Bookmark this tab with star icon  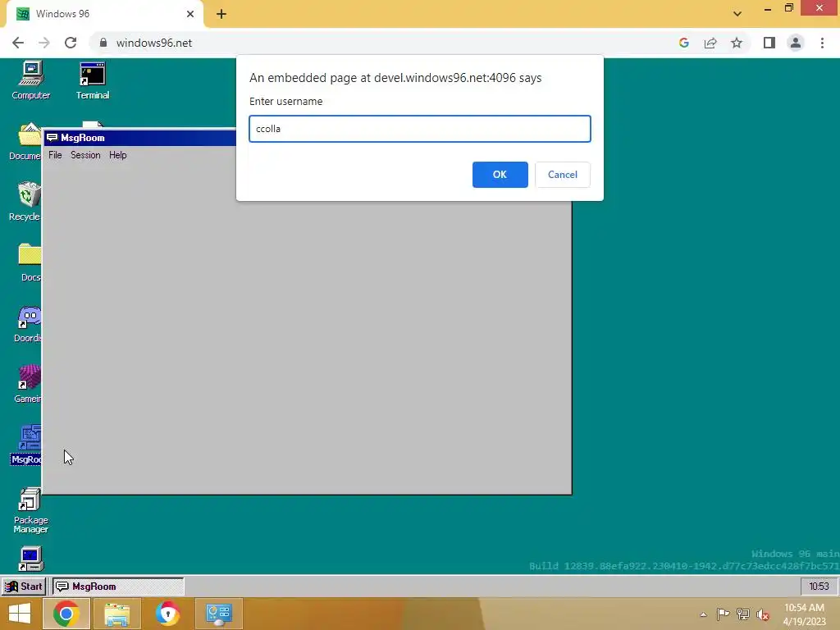pos(737,43)
